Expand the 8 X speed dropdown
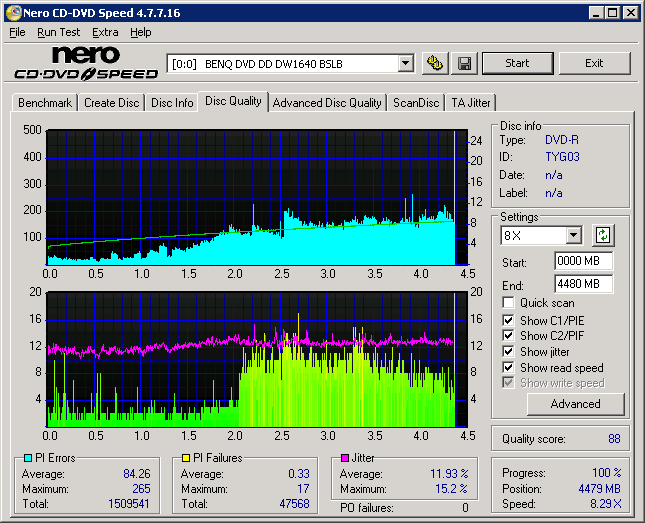This screenshot has height=523, width=645. tap(573, 236)
